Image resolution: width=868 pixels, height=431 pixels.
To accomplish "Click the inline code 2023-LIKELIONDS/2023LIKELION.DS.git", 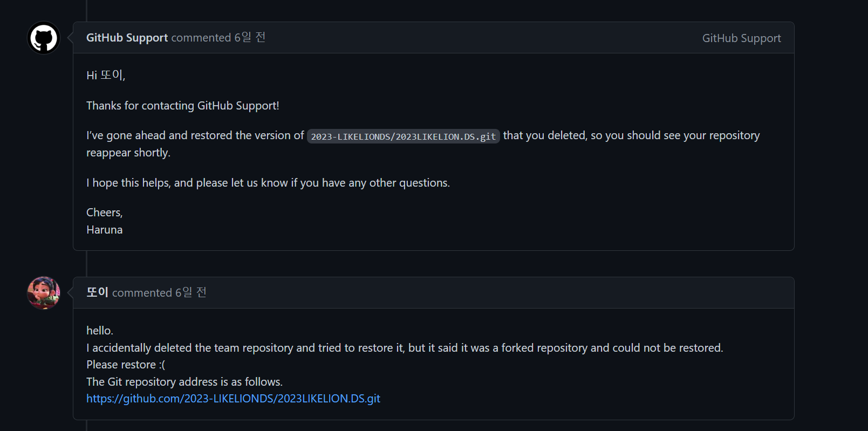I will (x=404, y=136).
